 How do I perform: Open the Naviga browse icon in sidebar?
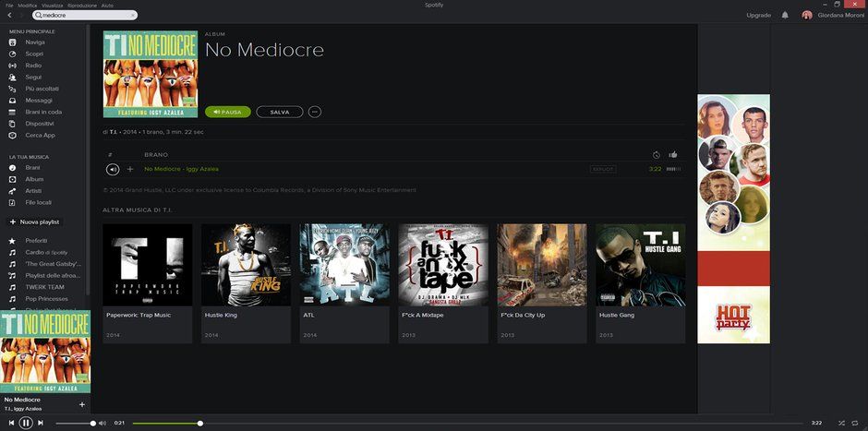[x=12, y=42]
